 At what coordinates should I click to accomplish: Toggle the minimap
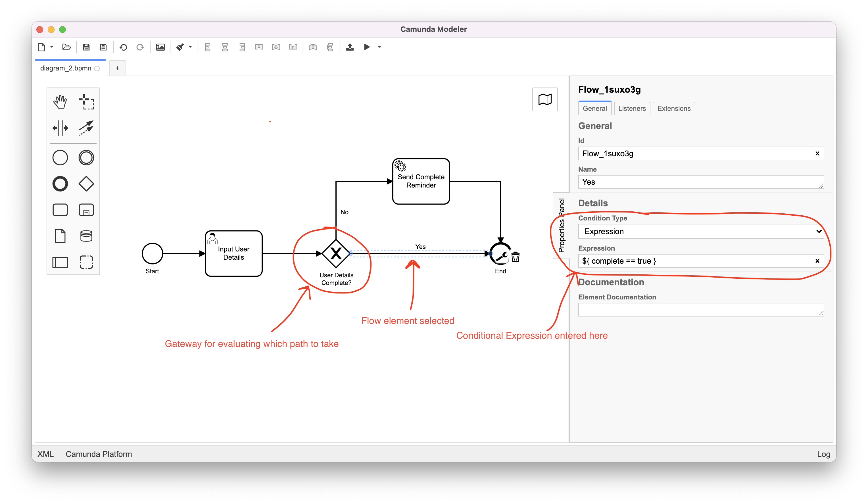click(x=544, y=99)
